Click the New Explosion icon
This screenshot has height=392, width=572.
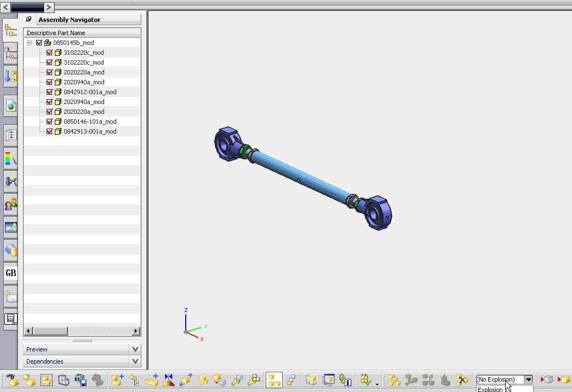click(394, 380)
